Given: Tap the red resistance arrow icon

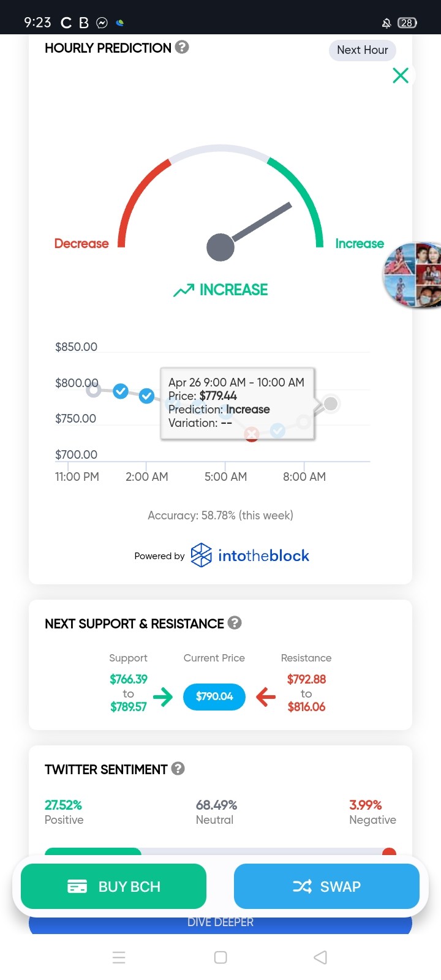Looking at the screenshot, I should (x=265, y=696).
